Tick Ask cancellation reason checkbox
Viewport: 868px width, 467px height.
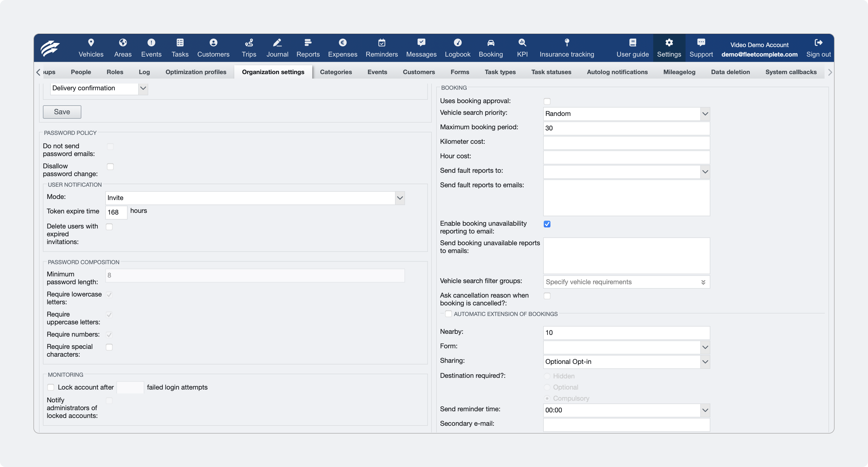click(547, 296)
